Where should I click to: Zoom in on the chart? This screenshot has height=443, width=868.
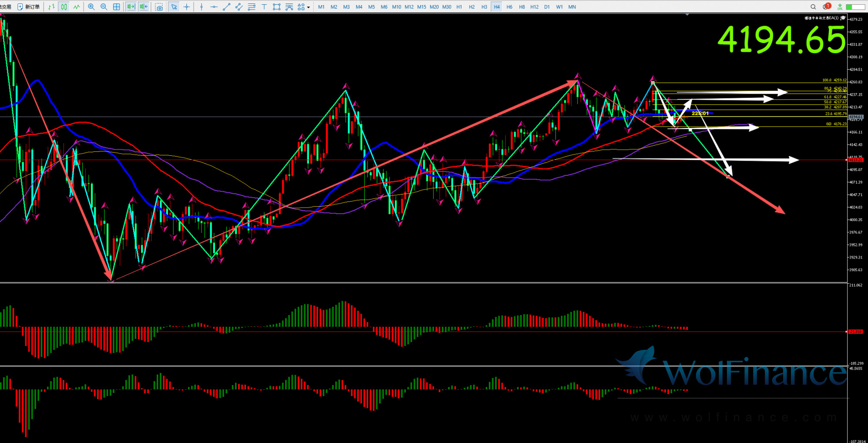tap(91, 7)
